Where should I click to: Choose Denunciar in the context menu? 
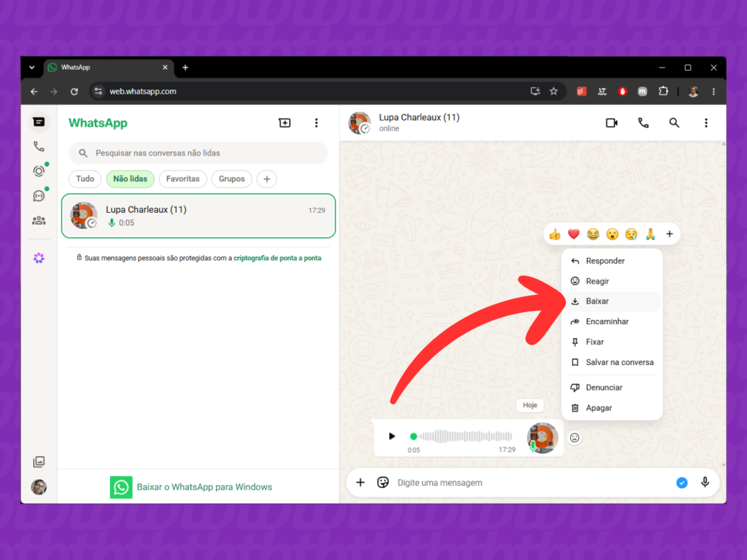click(612, 387)
